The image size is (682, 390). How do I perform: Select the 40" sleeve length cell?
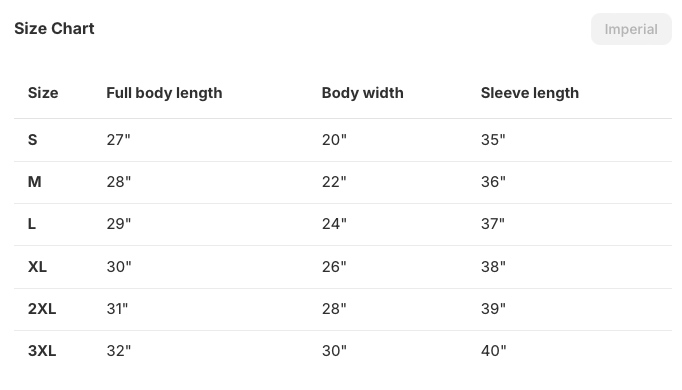pos(494,351)
